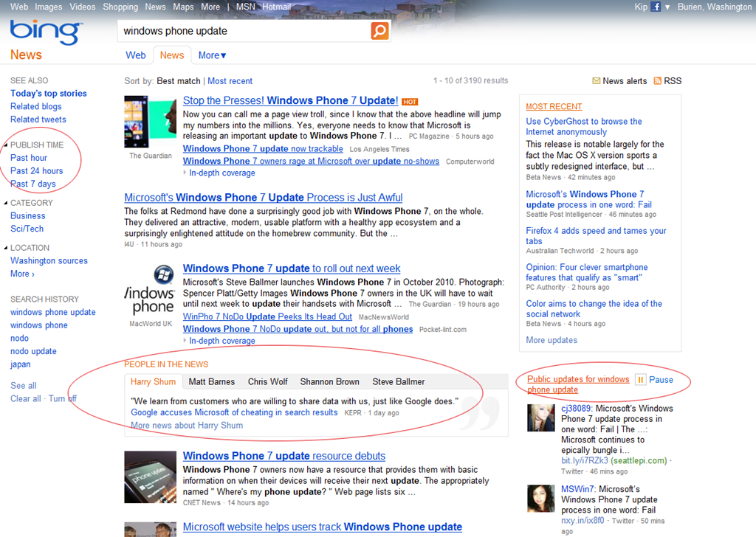This screenshot has height=537, width=756.
Task: Open Videos in the top navigation
Action: [x=83, y=7]
